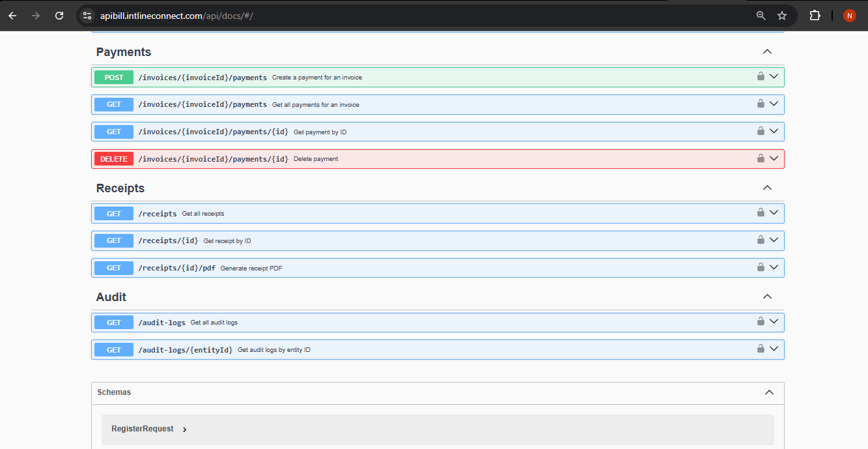Expand the RegisterRequest schema
Image resolution: width=868 pixels, height=449 pixels.
point(185,429)
